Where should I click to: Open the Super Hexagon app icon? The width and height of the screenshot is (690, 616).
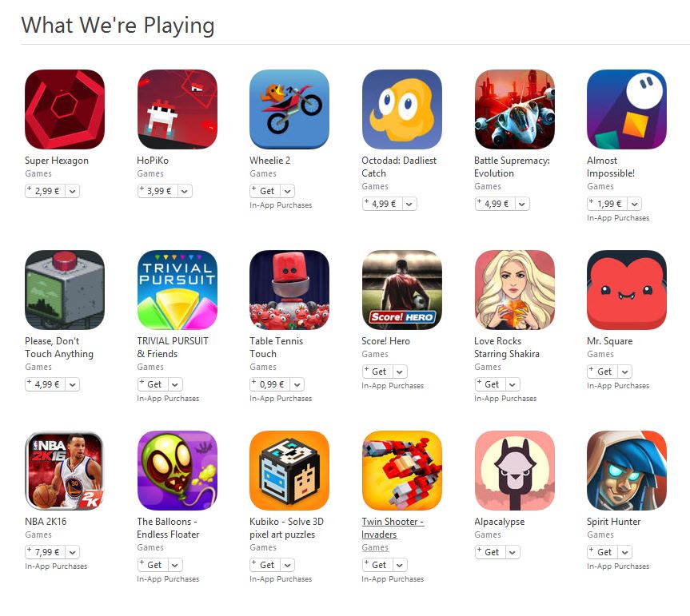click(x=65, y=109)
